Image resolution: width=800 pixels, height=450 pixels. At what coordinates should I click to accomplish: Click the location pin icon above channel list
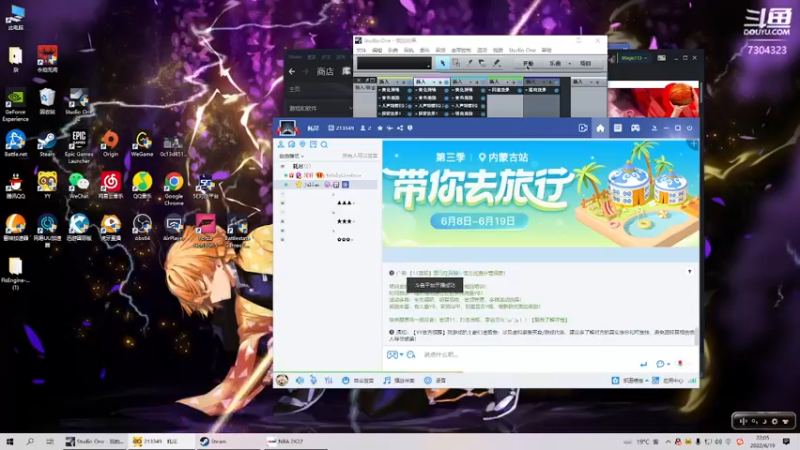302,144
